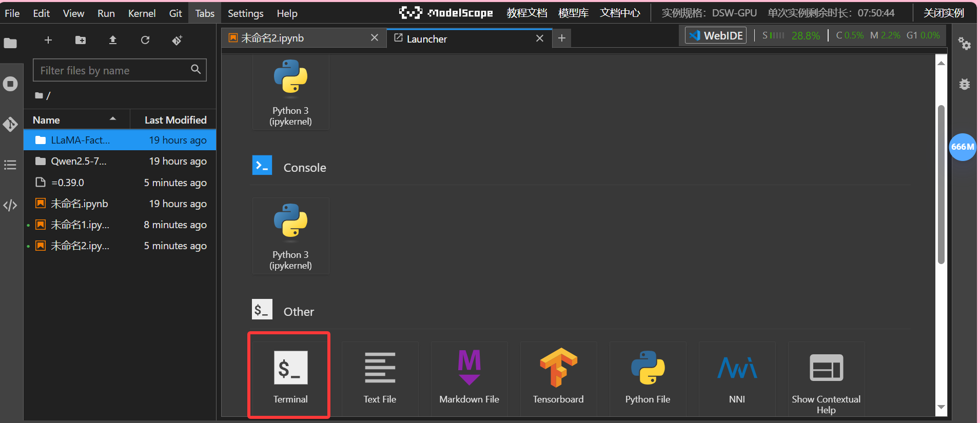The image size is (980, 423).
Task: Create a new Python File
Action: [648, 378]
